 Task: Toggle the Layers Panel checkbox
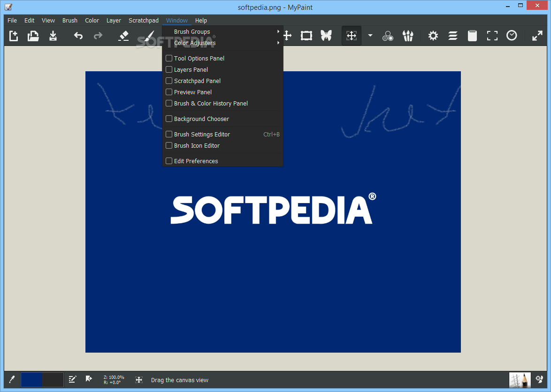(169, 69)
